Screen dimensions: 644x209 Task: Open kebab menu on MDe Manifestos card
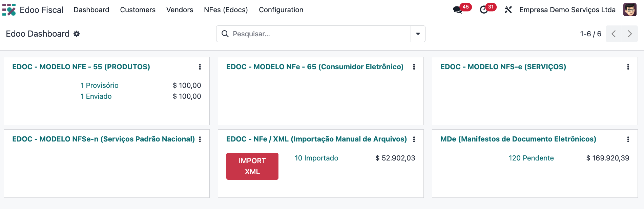coord(628,139)
